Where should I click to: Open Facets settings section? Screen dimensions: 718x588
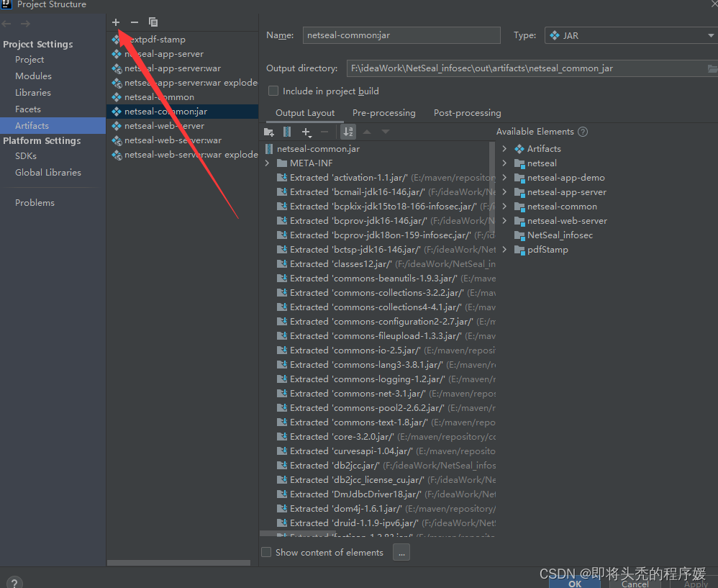(x=27, y=109)
